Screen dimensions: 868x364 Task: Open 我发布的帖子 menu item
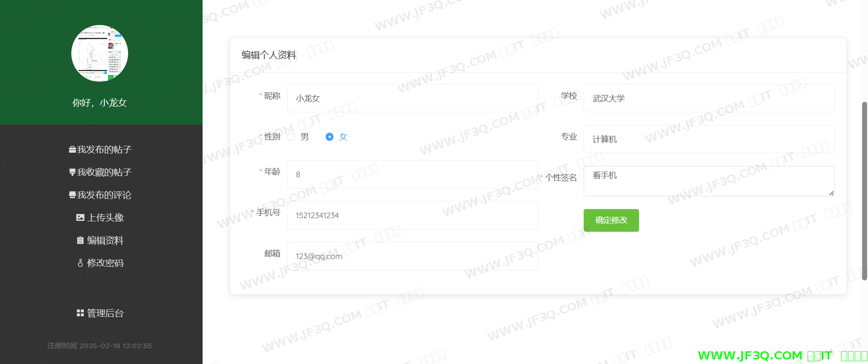[x=100, y=150]
